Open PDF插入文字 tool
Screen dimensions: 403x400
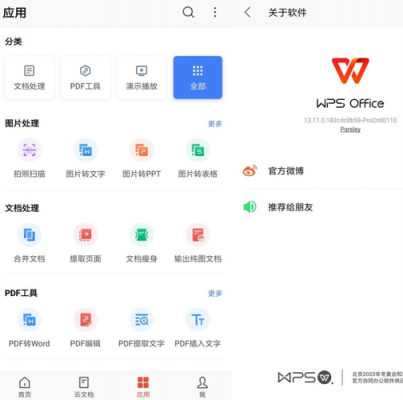(198, 328)
